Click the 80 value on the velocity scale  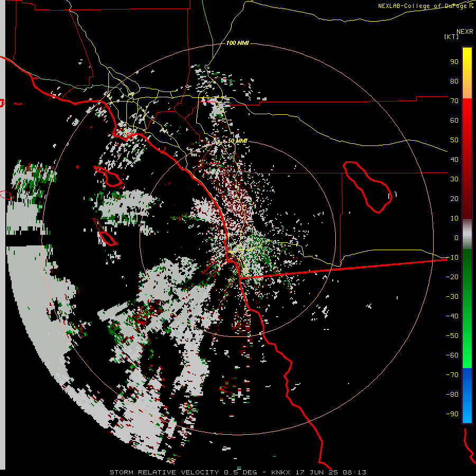[454, 81]
